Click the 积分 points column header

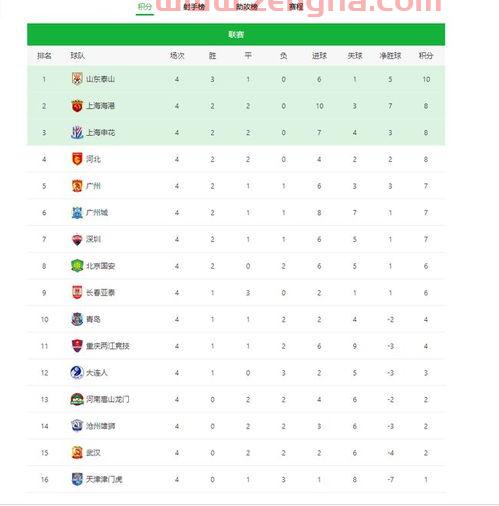tap(426, 56)
